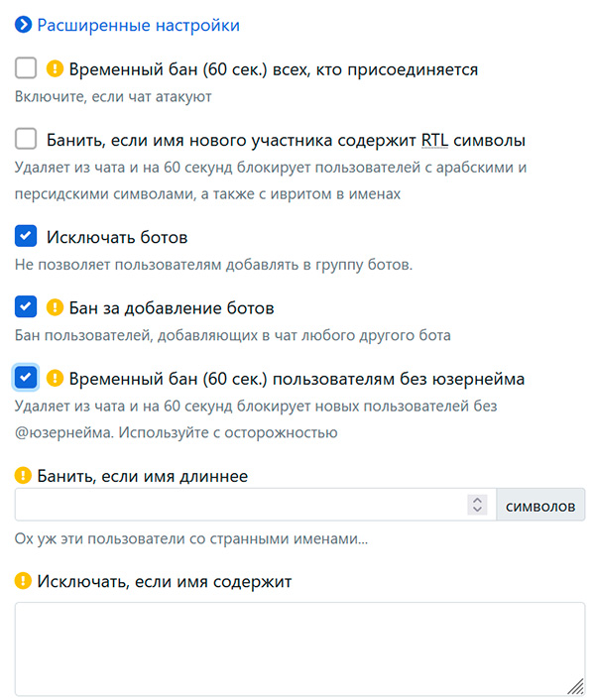Enable the temporary ban for everyone joining checkbox
The height and width of the screenshot is (700, 595).
coord(27,69)
